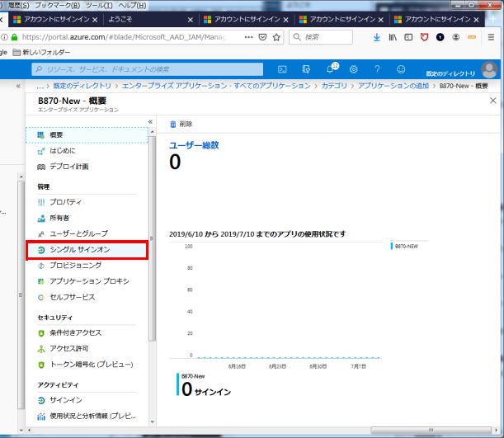Go to エンタープライズ アプリケーション breadcrumb
The width and height of the screenshot is (504, 438).
pyautogui.click(x=216, y=86)
